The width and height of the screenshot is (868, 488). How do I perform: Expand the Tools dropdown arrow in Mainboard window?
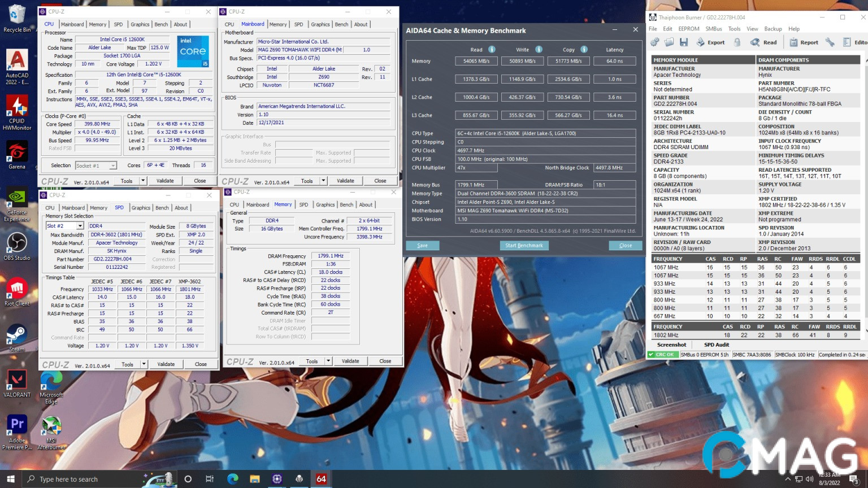(323, 181)
